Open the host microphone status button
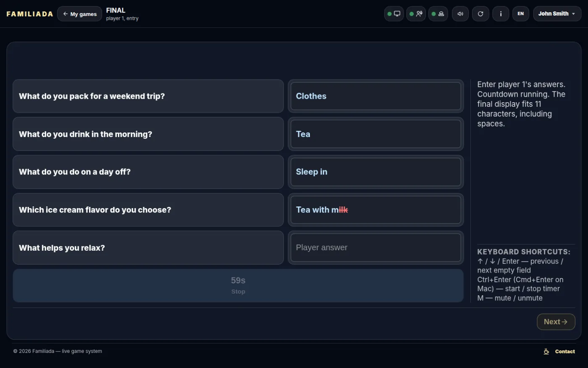 416,14
